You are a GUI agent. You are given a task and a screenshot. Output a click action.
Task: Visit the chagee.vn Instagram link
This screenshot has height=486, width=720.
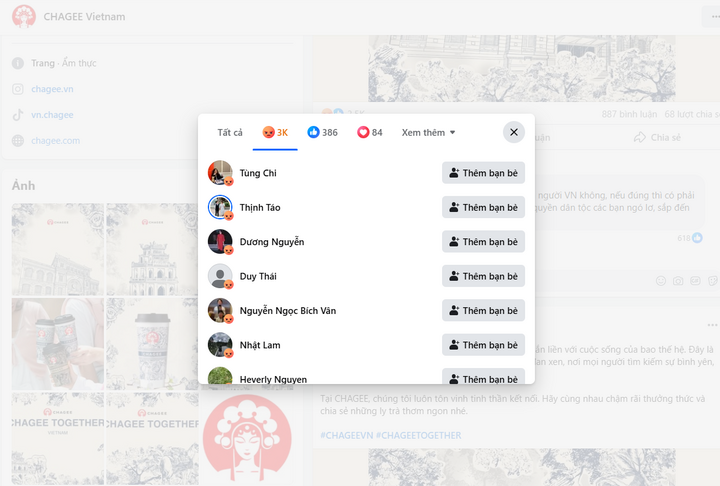(x=52, y=89)
